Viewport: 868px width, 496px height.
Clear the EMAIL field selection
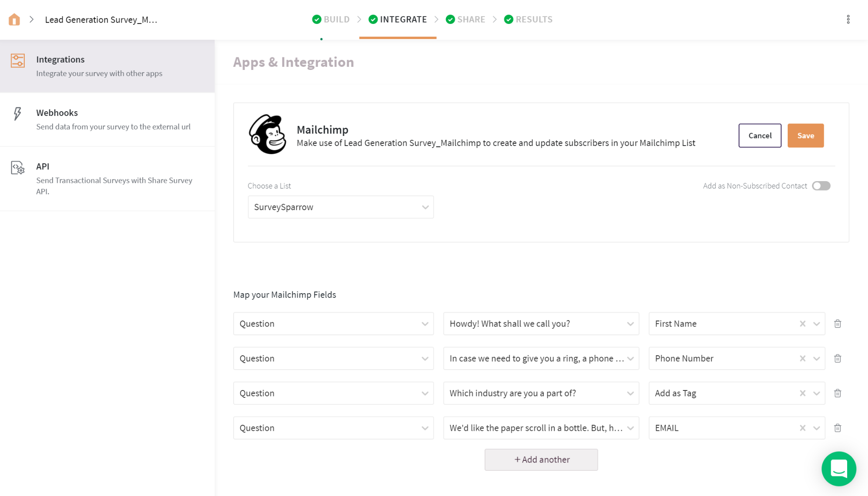802,428
